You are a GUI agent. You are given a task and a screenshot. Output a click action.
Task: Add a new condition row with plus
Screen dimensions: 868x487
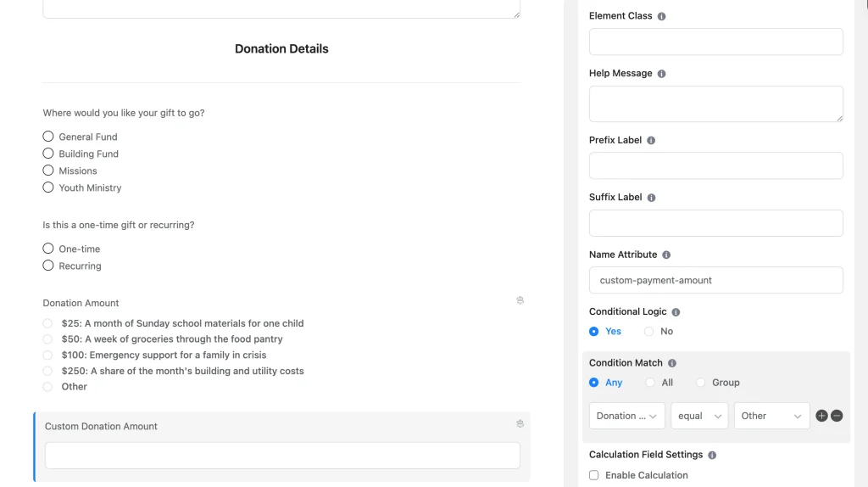tap(821, 416)
